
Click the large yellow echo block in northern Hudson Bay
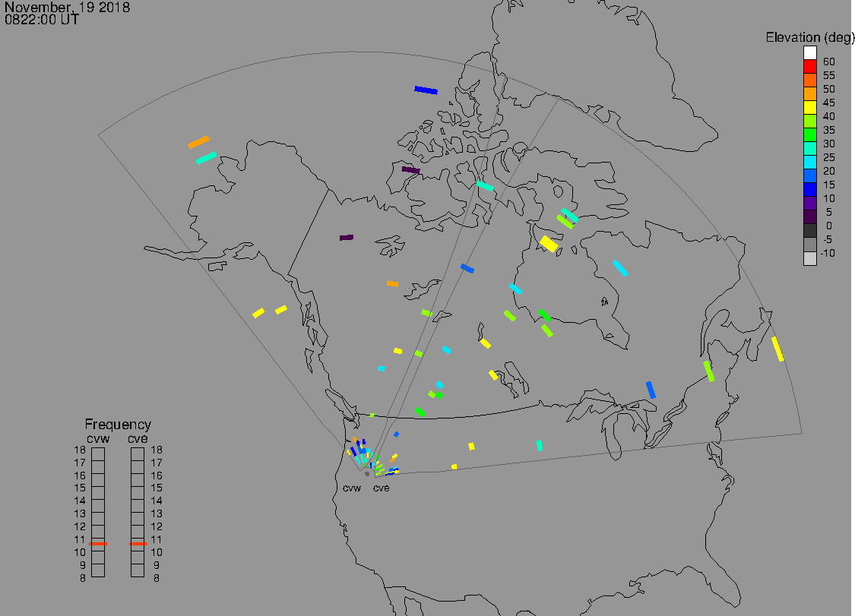(549, 243)
